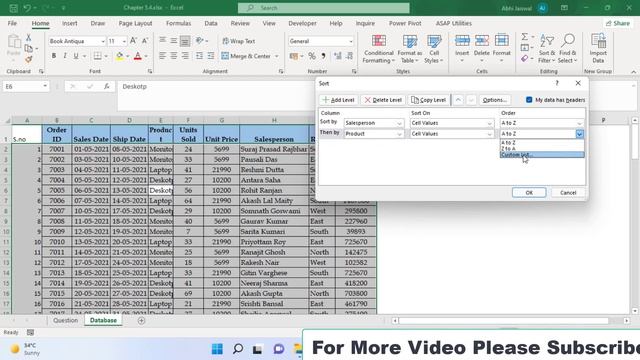Open Conditional Formatting

(x=378, y=49)
